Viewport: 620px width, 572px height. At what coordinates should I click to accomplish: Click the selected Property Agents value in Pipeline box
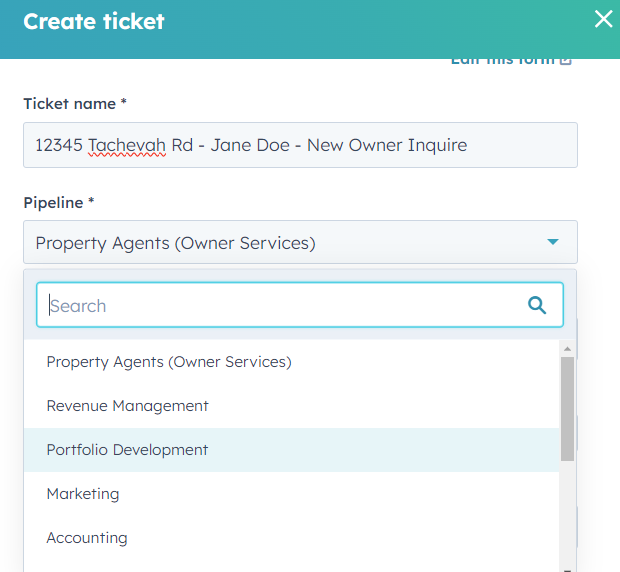click(x=176, y=243)
